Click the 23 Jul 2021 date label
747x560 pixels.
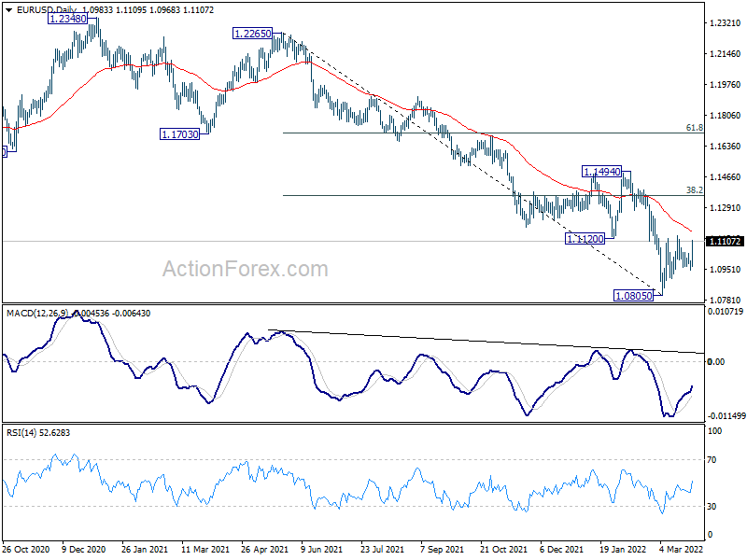click(x=382, y=550)
